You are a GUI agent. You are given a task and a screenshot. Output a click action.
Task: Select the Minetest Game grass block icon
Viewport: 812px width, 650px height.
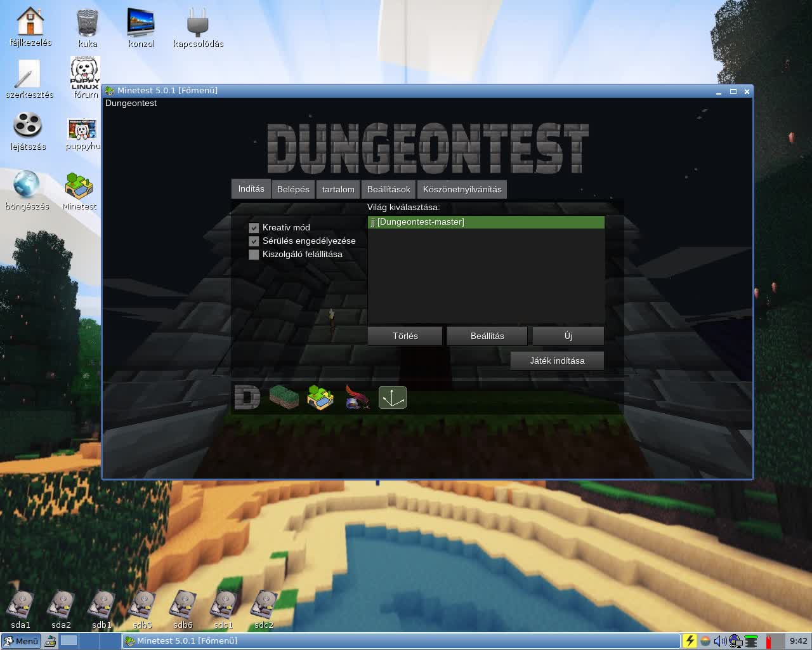[284, 397]
